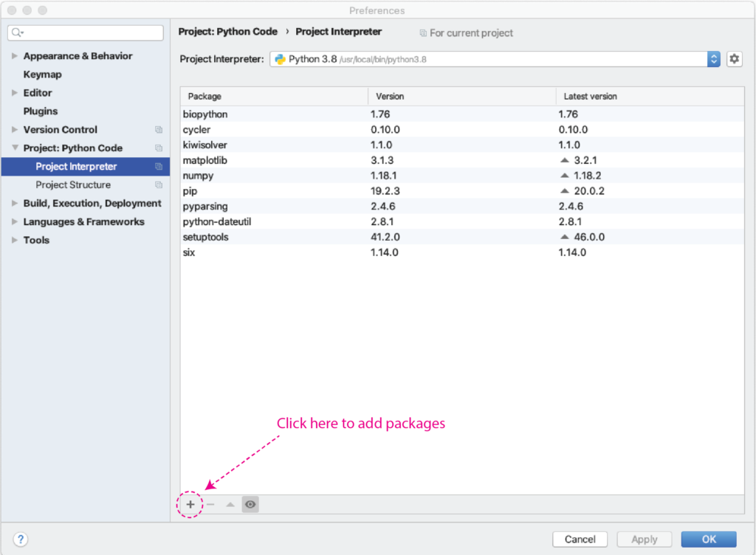
Task: Click the upgrade package arrow icon
Action: click(230, 504)
